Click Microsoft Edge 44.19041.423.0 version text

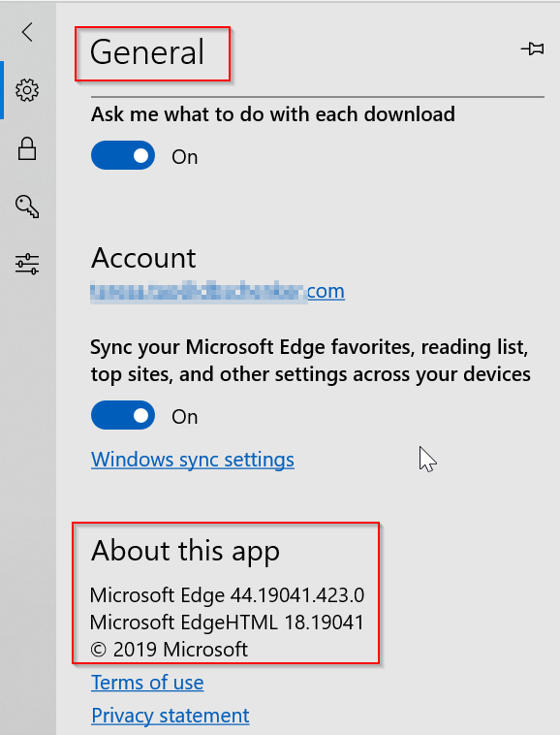coord(227,595)
